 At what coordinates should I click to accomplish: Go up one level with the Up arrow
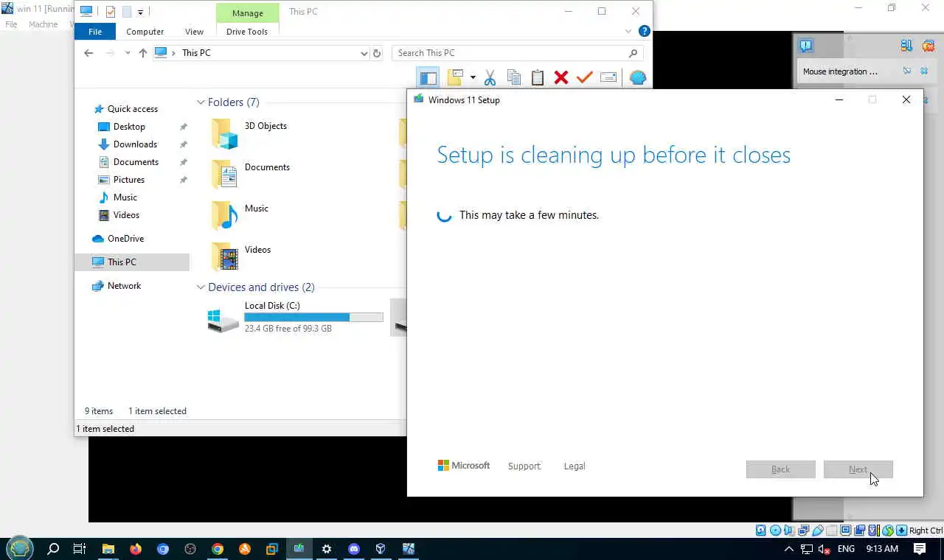click(x=143, y=53)
